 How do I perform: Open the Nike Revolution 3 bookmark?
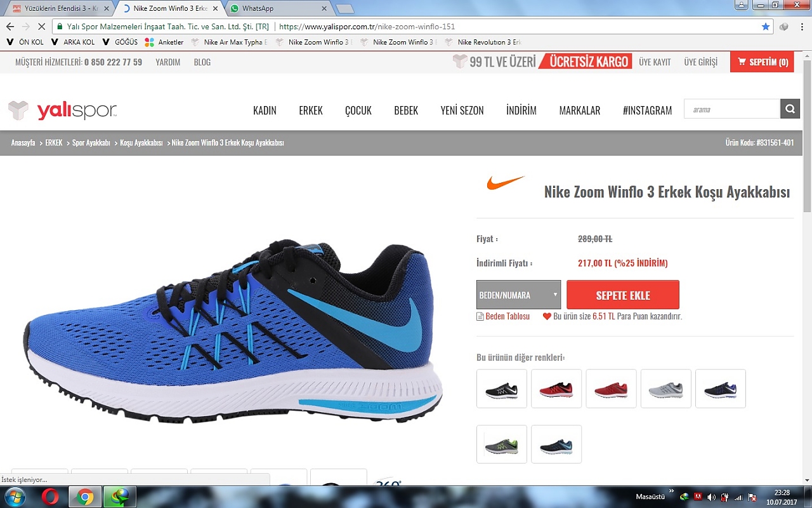pyautogui.click(x=483, y=43)
